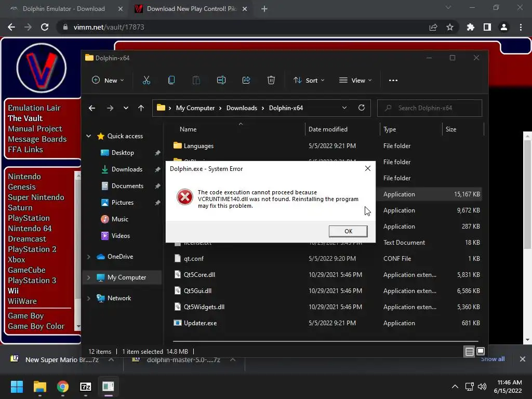Image resolution: width=532 pixels, height=399 pixels.
Task: Open the View dropdown menu
Action: click(x=355, y=81)
